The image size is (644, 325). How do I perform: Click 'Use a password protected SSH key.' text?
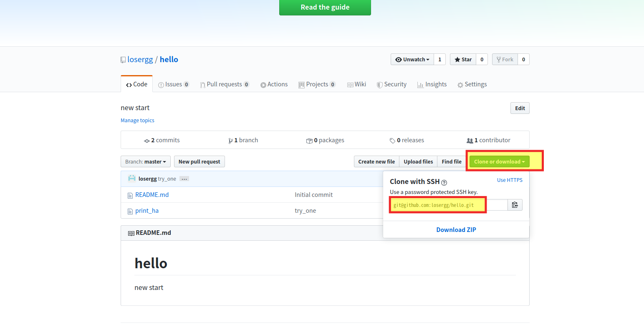click(x=434, y=192)
